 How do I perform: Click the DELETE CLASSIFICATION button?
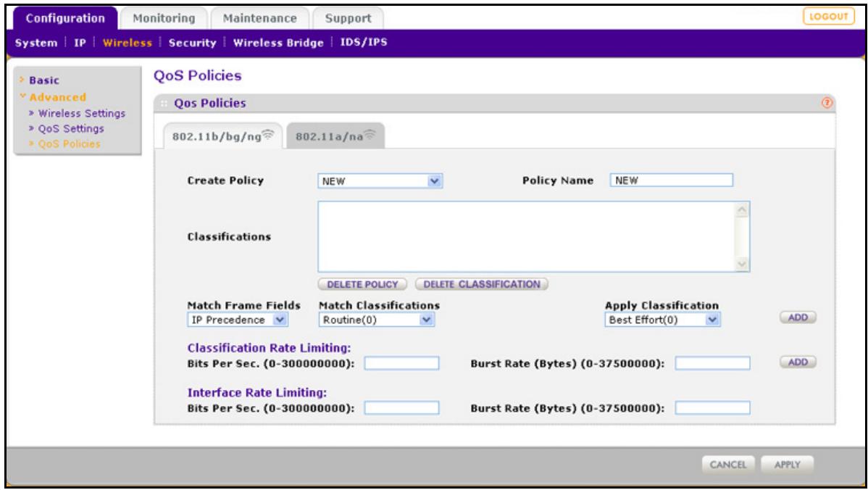482,284
